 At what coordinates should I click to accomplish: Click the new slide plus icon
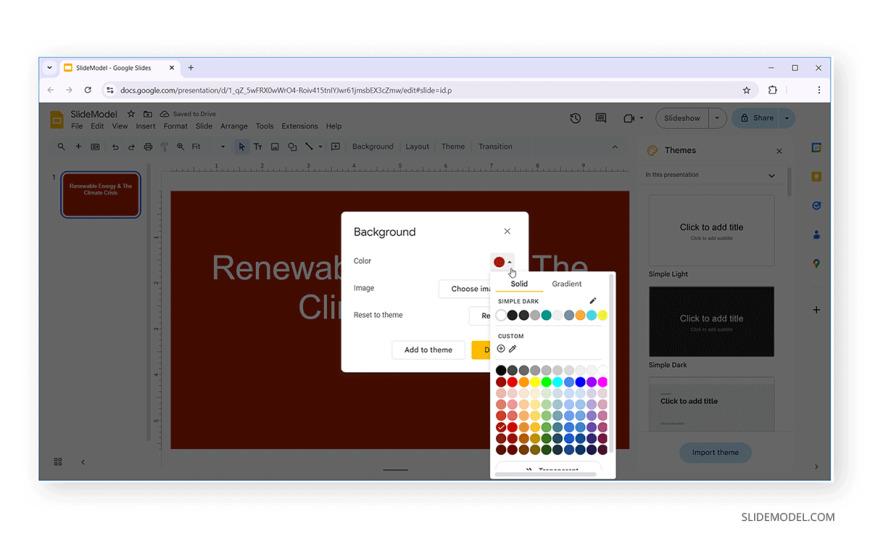(x=78, y=147)
